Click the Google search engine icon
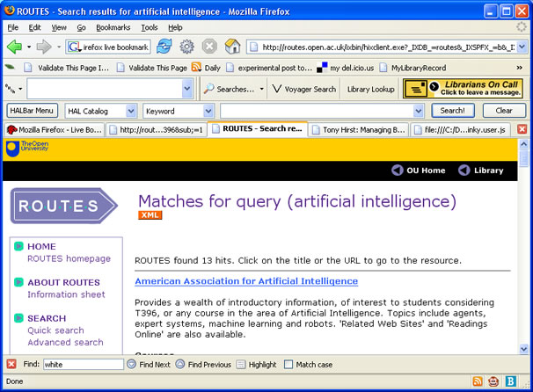 [x=74, y=47]
